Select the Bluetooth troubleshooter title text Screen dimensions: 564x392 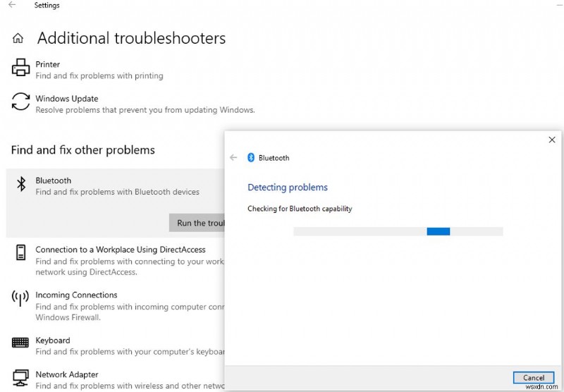click(x=54, y=180)
